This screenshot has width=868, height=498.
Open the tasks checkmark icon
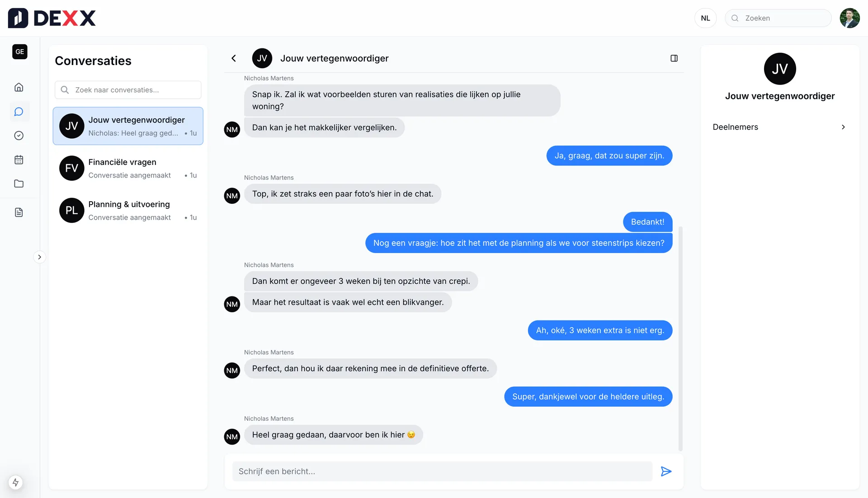click(x=19, y=136)
